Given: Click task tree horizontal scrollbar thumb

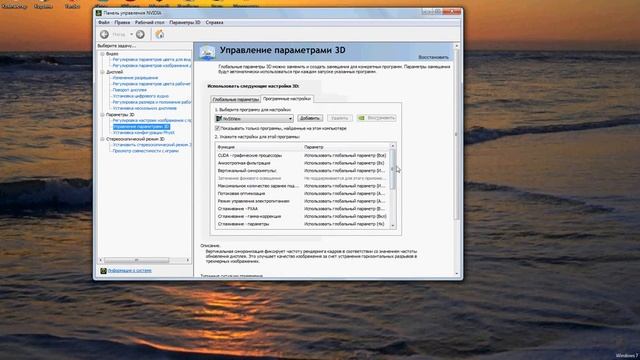Looking at the screenshot, I should [137, 260].
